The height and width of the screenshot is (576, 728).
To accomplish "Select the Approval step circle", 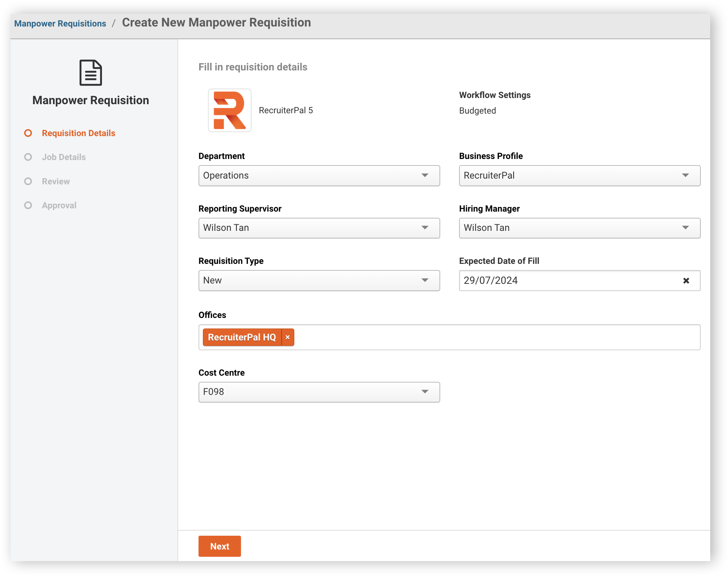I will pos(28,205).
